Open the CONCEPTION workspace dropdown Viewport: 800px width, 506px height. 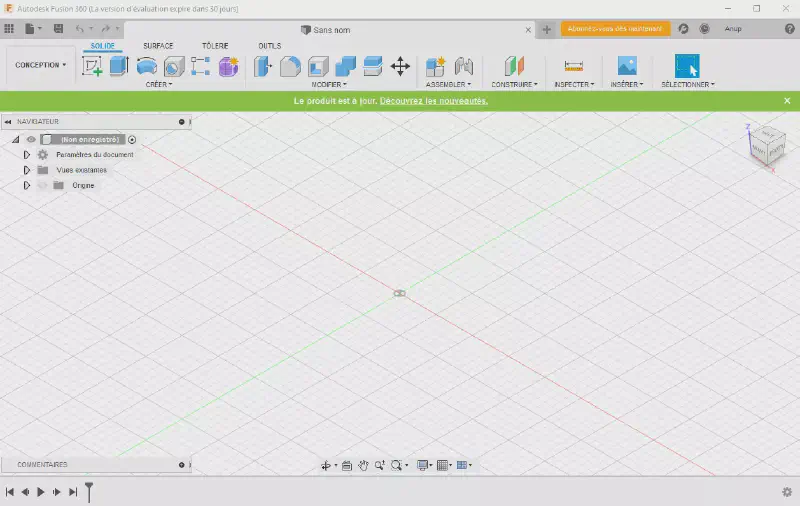click(x=40, y=65)
